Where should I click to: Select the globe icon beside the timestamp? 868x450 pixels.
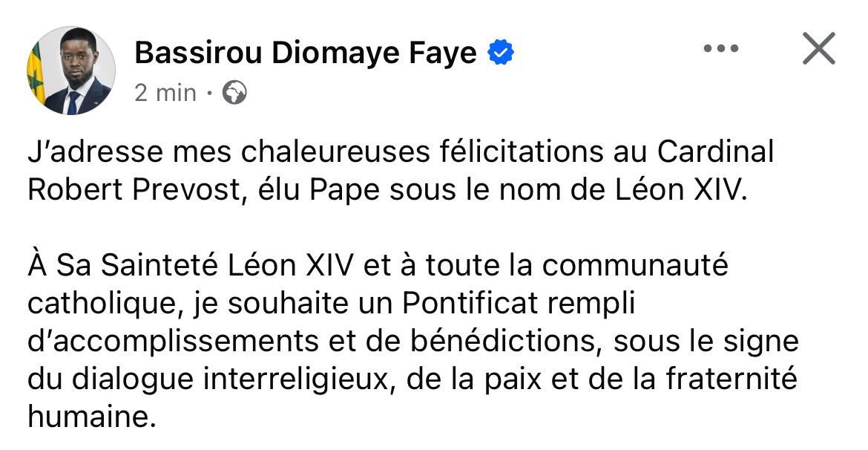[x=236, y=94]
